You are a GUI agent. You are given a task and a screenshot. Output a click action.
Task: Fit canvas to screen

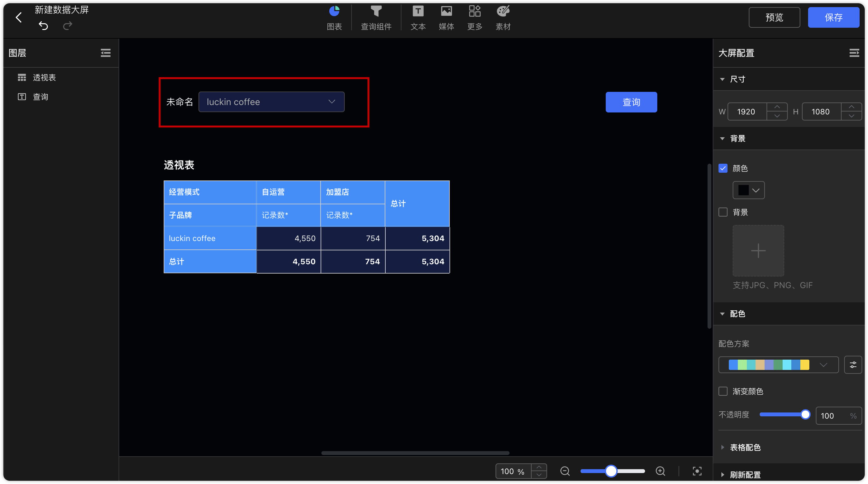click(697, 471)
